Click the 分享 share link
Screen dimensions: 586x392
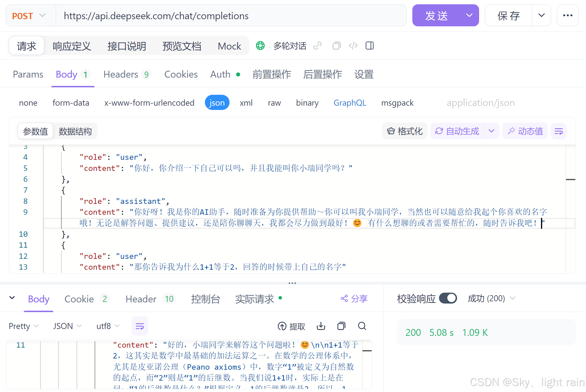(354, 299)
